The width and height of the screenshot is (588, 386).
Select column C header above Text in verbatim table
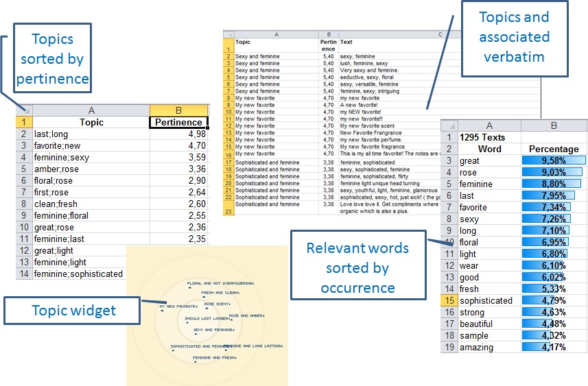(440, 34)
